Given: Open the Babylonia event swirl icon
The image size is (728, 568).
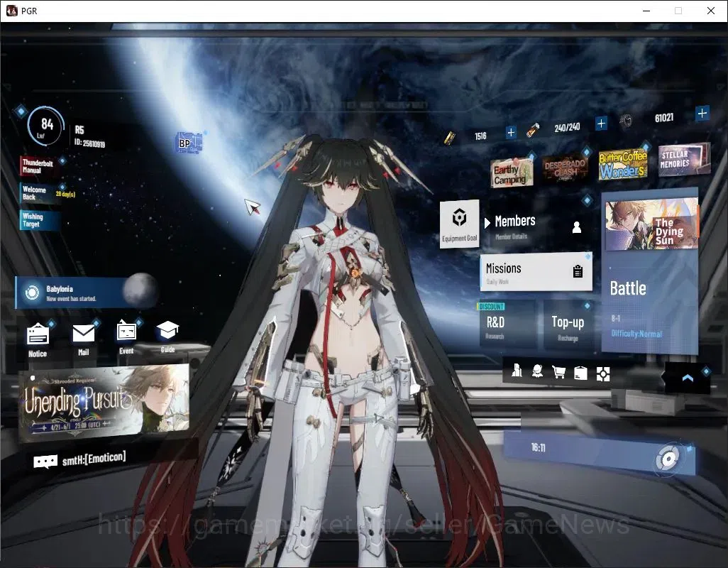Looking at the screenshot, I should [32, 293].
